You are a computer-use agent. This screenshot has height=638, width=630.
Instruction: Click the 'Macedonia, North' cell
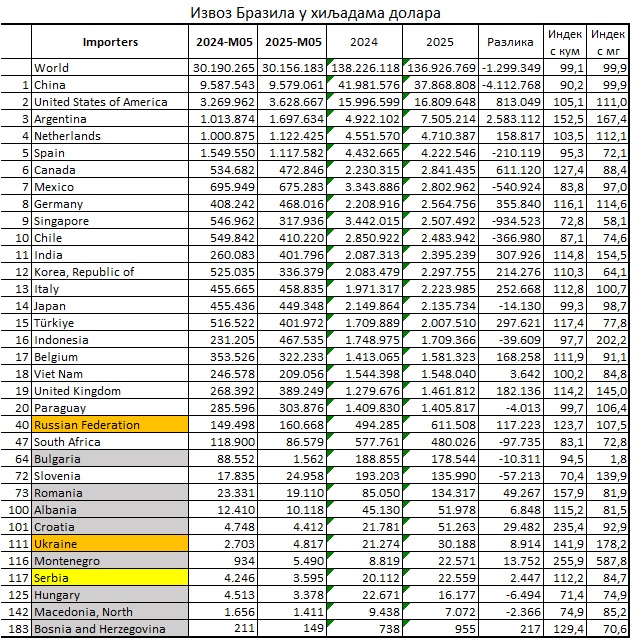click(110, 612)
